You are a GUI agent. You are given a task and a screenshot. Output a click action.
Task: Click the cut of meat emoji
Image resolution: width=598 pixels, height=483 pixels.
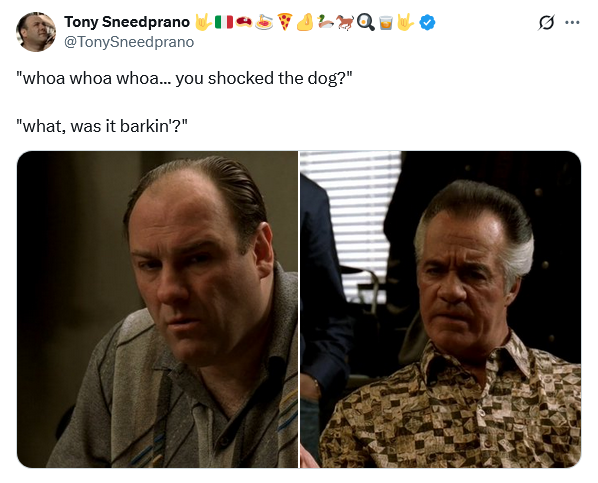[x=244, y=22]
